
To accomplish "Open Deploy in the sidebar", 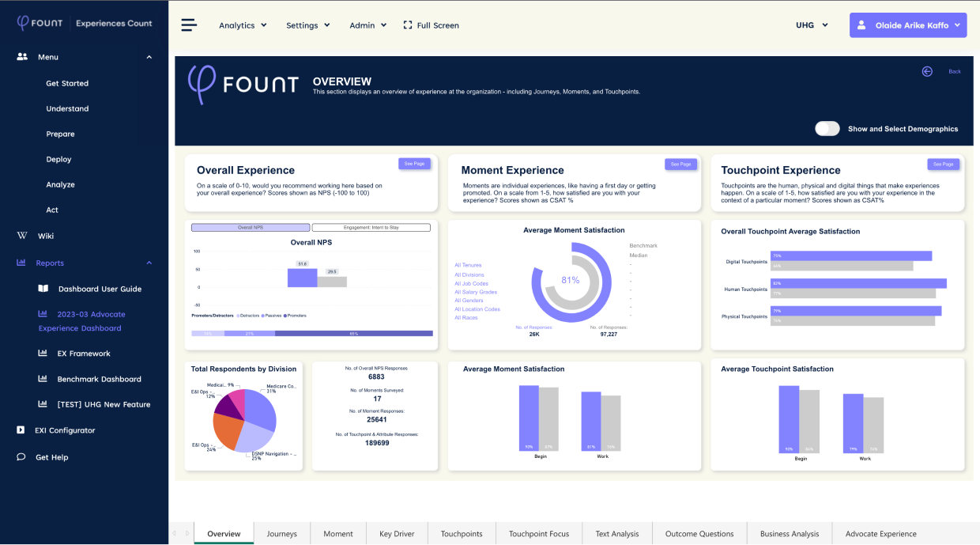I will [58, 159].
